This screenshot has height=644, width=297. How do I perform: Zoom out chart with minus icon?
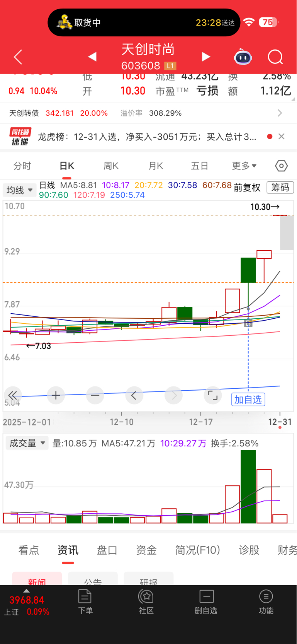95,395
